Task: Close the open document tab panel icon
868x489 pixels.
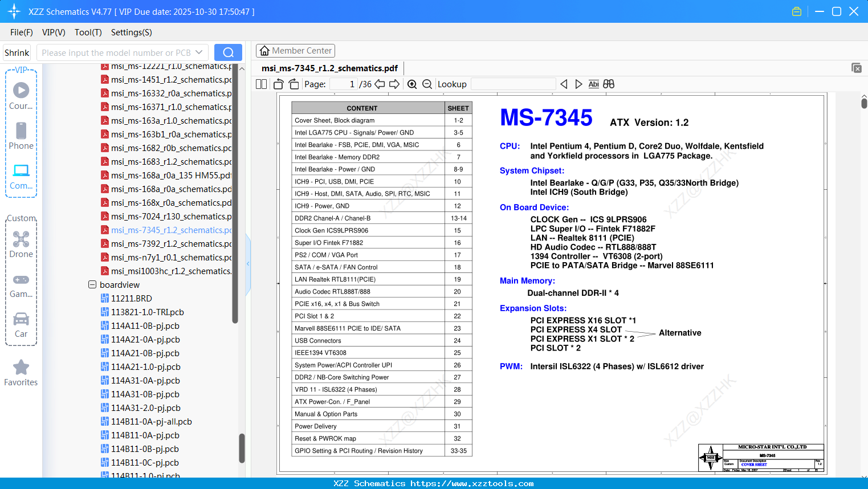Action: point(857,68)
